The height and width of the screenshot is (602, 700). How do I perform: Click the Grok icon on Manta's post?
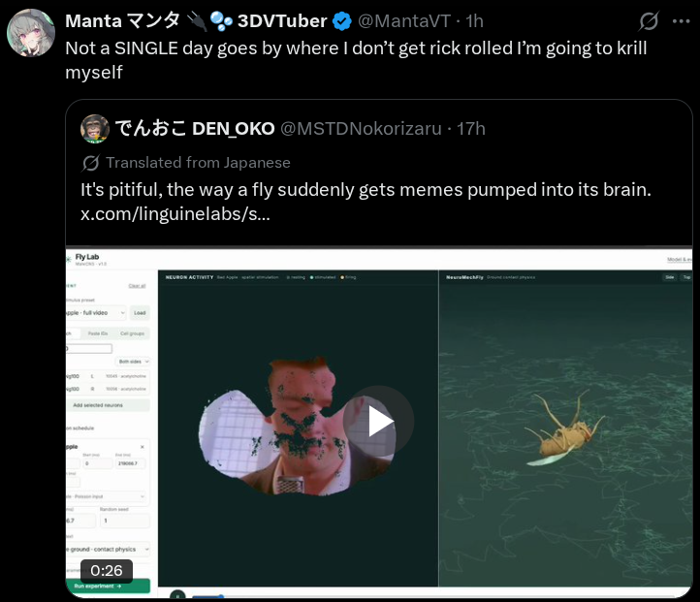coord(649,21)
